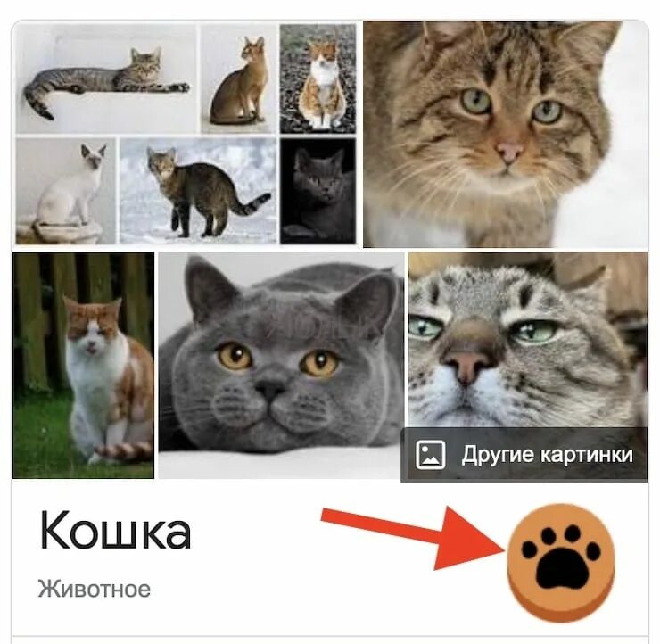Click the Кошка title heading
This screenshot has height=644, width=660.
click(116, 531)
